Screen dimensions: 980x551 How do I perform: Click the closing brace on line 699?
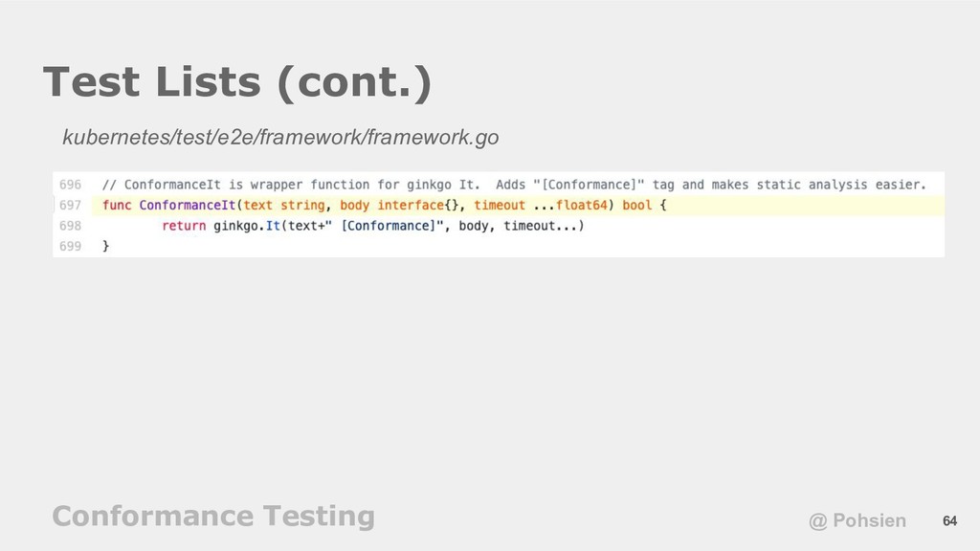click(105, 246)
